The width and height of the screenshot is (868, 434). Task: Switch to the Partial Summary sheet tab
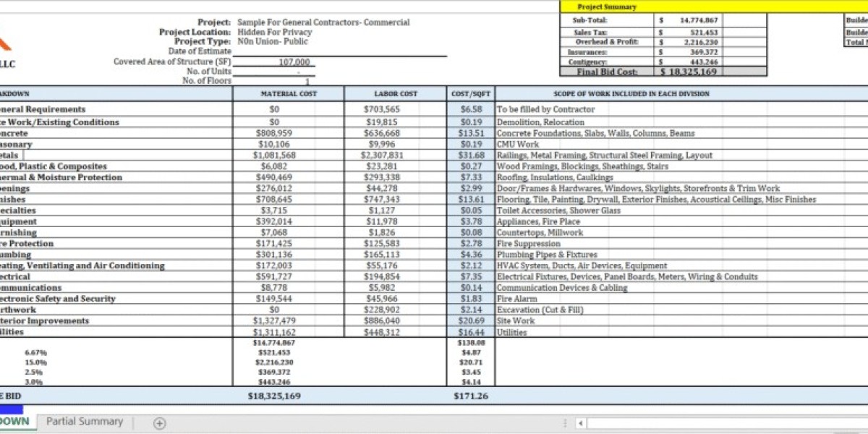85,422
